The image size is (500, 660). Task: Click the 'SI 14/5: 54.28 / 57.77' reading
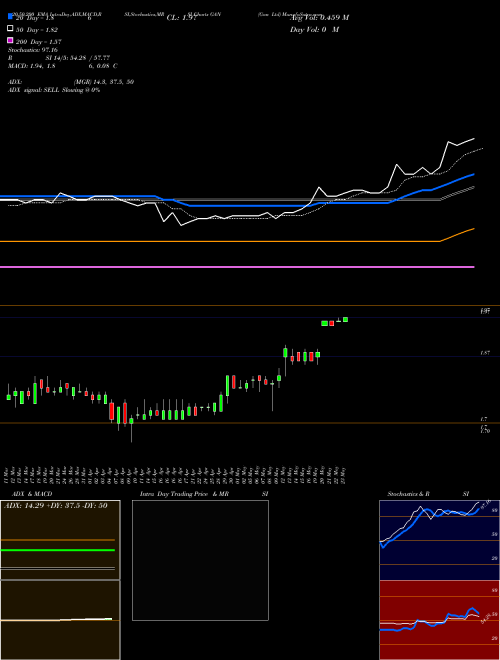point(78,58)
